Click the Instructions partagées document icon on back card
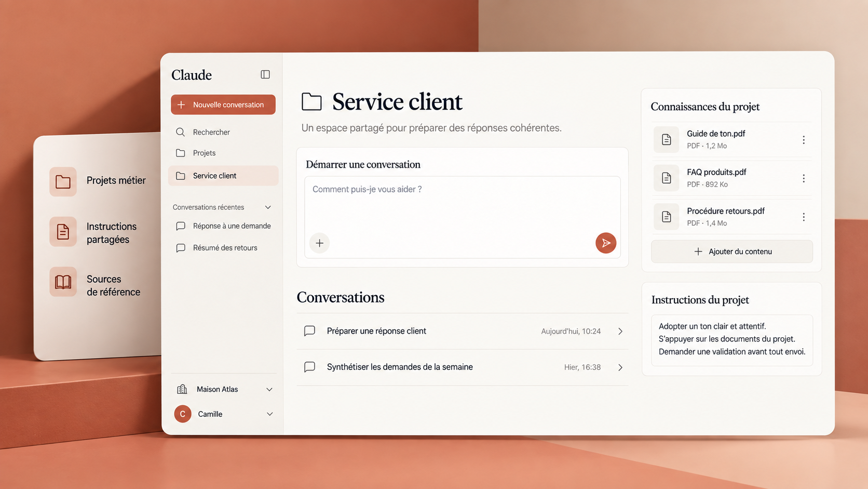 63,231
